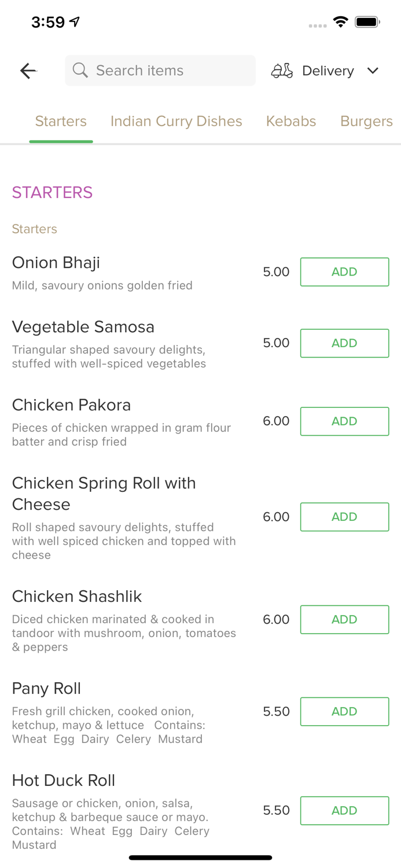Add Chicken Pakora to the basket
Viewport: 401px width, 868px height.
(x=344, y=421)
